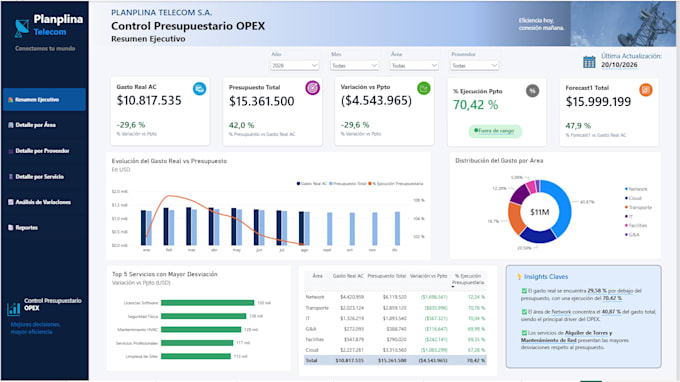Click the 20/10/2026 update date
Screen dimensions: 680x382
[619, 65]
